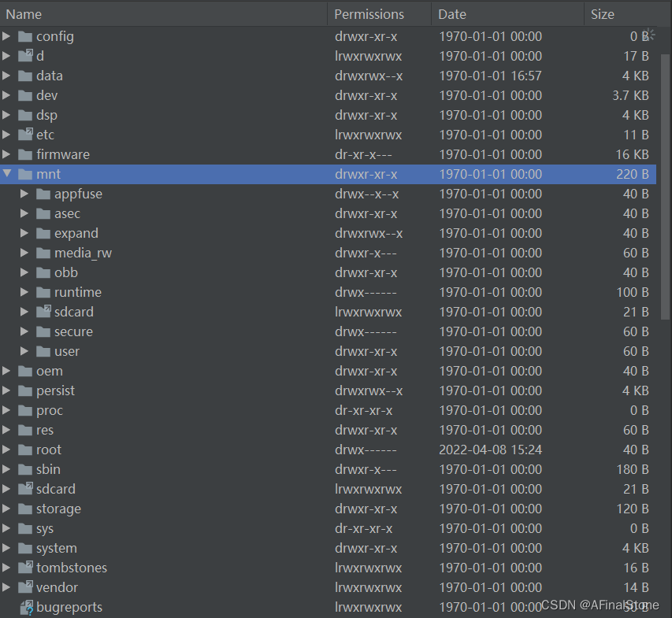Click the res folder icon
The height and width of the screenshot is (618, 672).
coord(25,431)
